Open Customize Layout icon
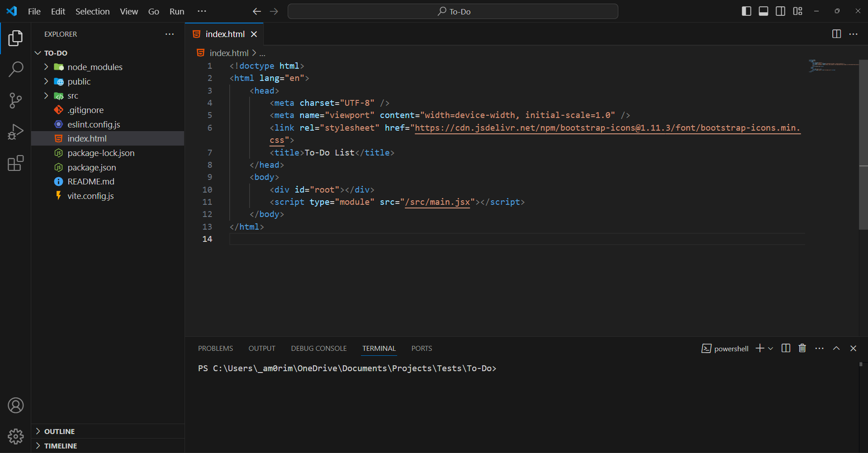868x453 pixels. coord(797,11)
